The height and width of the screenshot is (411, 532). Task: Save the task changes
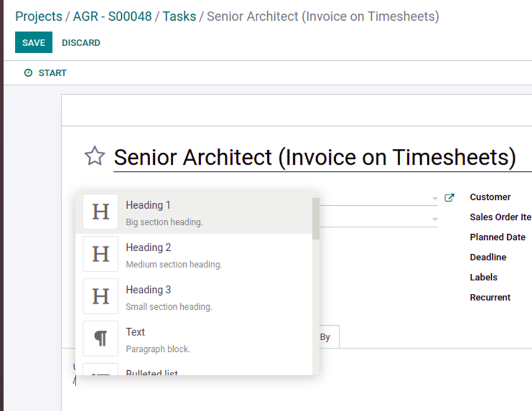click(x=33, y=42)
